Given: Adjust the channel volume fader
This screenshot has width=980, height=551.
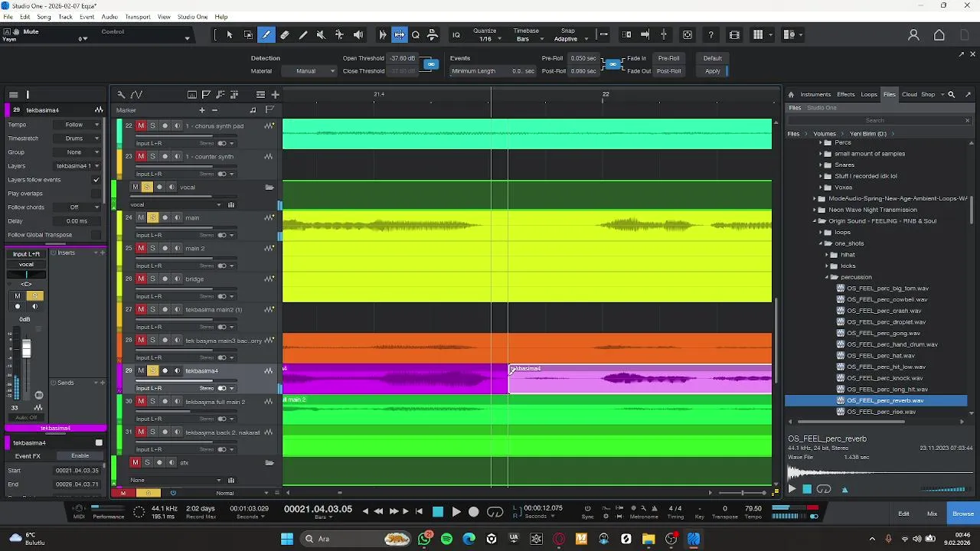Looking at the screenshot, I should (27, 349).
